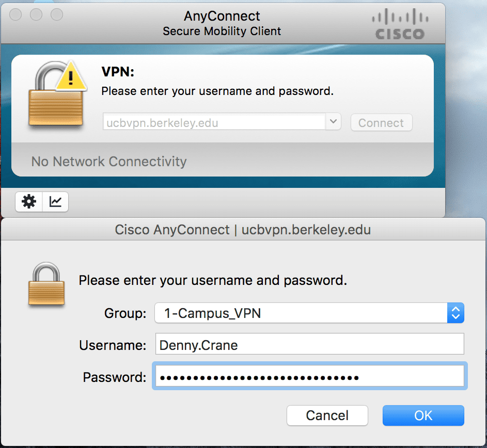Click the Connect button
This screenshot has height=448, width=487.
click(382, 123)
